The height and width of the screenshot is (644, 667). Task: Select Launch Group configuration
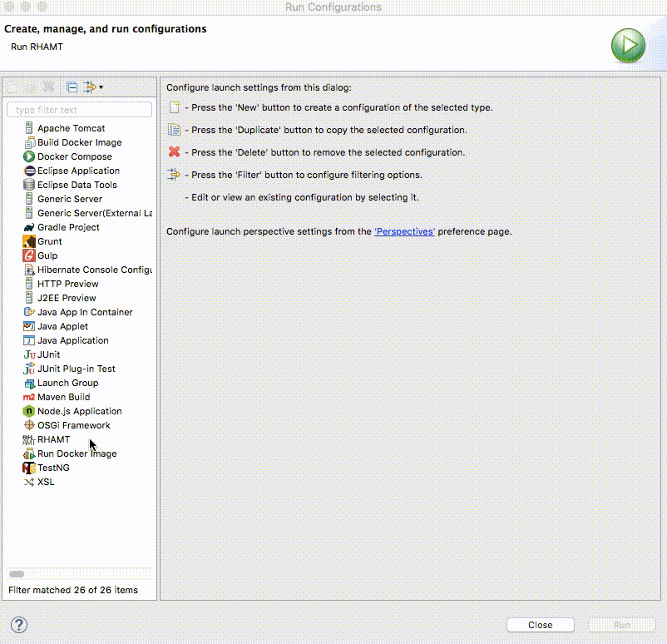[x=67, y=383]
